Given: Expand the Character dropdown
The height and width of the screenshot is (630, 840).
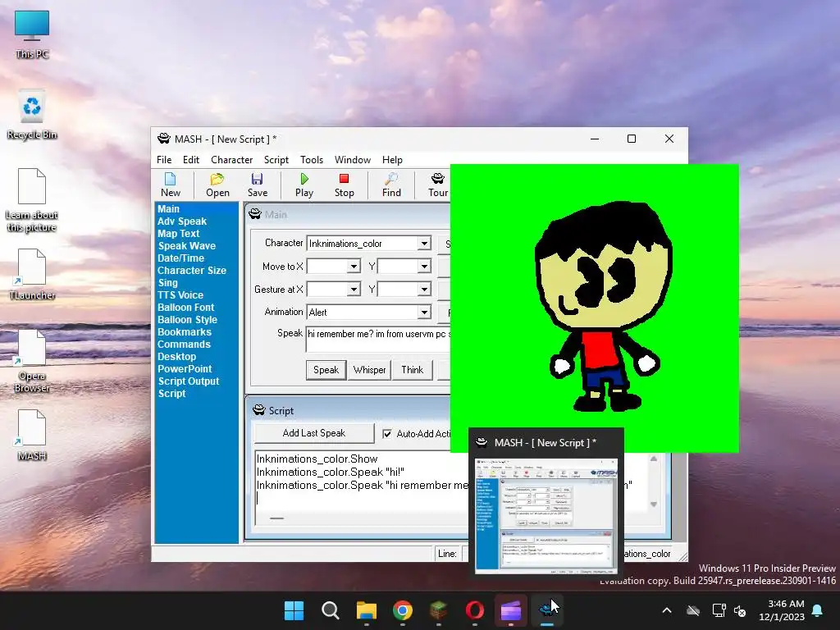Looking at the screenshot, I should (x=424, y=243).
